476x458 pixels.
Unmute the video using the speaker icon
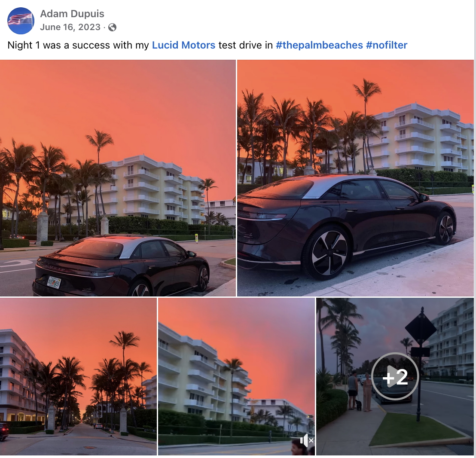[x=307, y=440]
